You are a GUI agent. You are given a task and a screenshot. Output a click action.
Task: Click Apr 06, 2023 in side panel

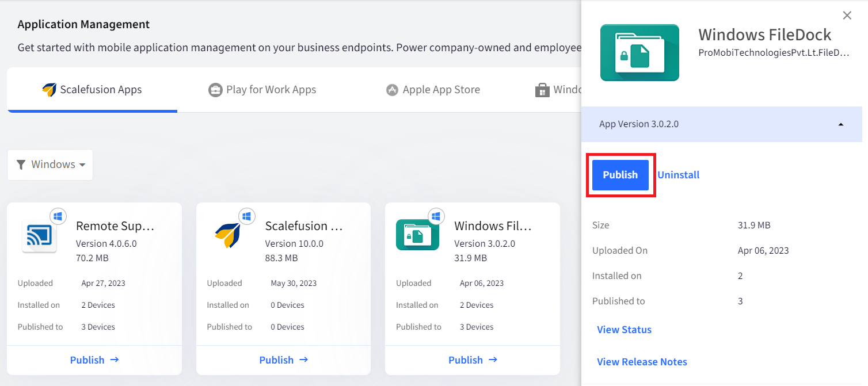(763, 250)
